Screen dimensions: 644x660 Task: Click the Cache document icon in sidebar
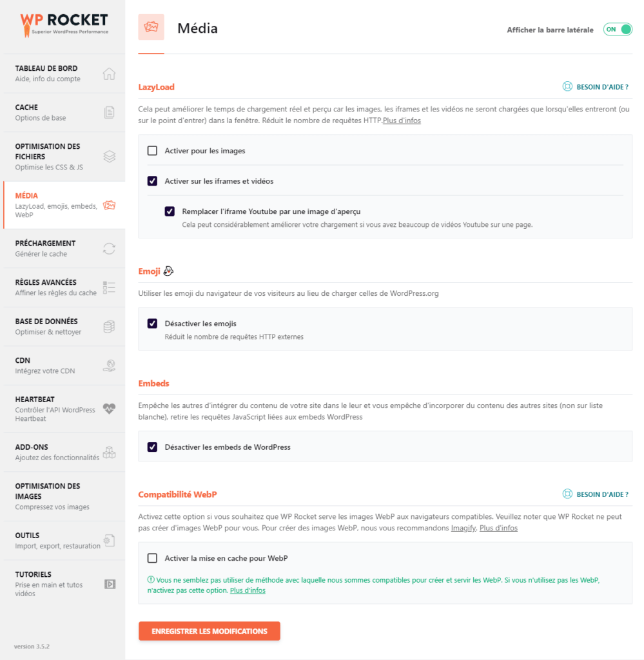point(109,112)
